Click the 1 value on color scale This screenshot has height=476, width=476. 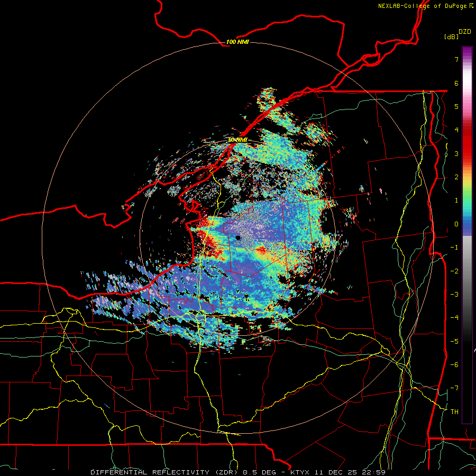[x=456, y=200]
